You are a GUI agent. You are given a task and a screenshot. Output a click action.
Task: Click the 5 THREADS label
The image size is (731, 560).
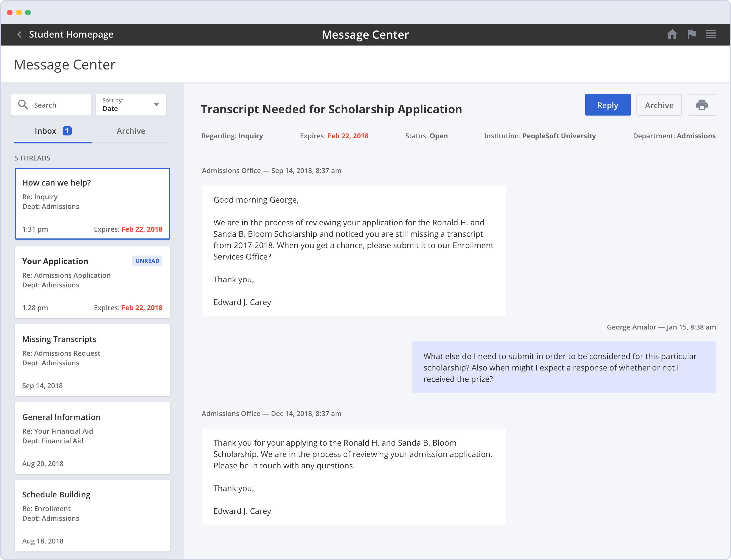click(32, 158)
